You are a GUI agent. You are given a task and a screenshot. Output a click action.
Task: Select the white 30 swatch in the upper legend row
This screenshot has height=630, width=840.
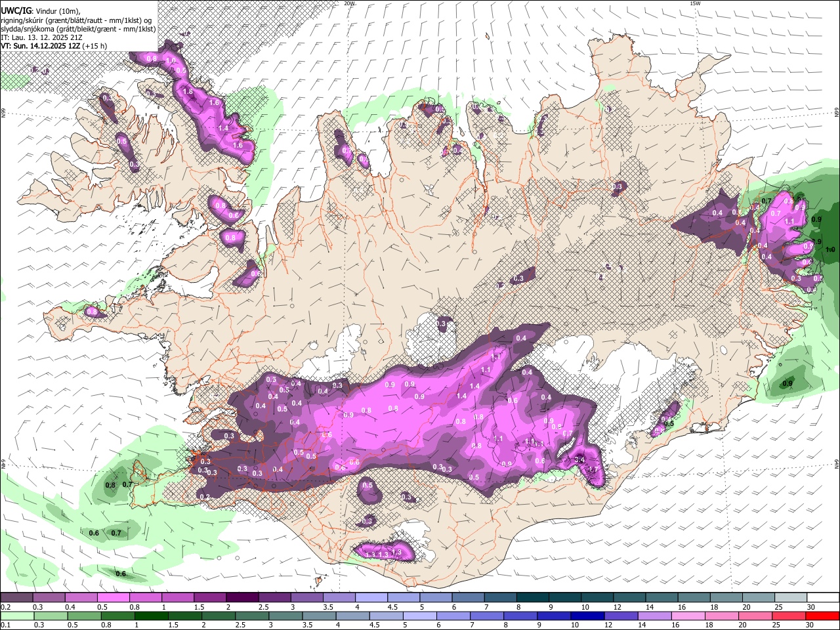click(824, 597)
